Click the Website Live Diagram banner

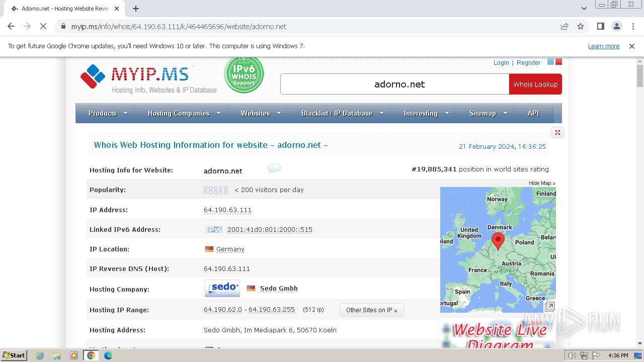coord(498,333)
